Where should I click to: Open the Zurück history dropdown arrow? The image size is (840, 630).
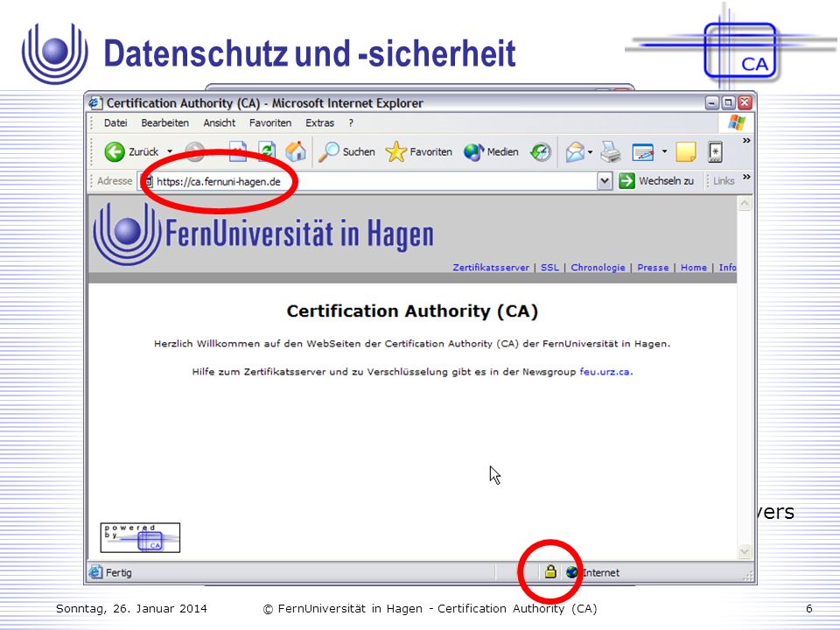pos(170,151)
